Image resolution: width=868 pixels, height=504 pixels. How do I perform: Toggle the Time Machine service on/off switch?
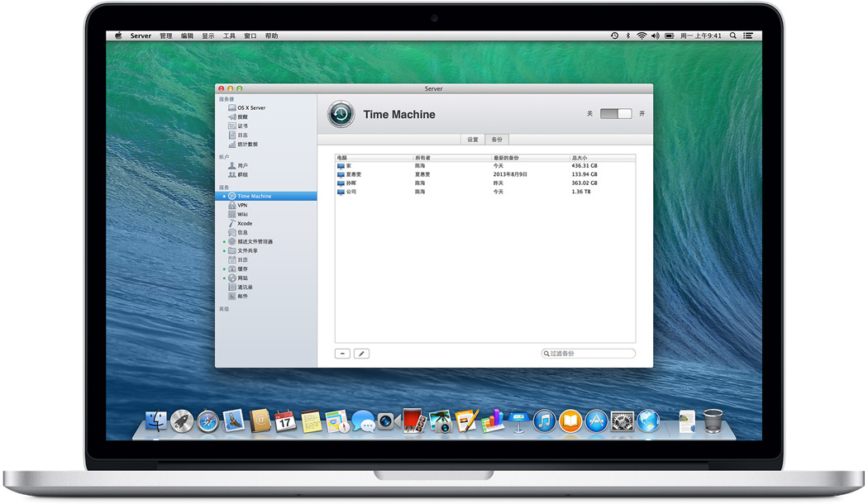(x=616, y=113)
